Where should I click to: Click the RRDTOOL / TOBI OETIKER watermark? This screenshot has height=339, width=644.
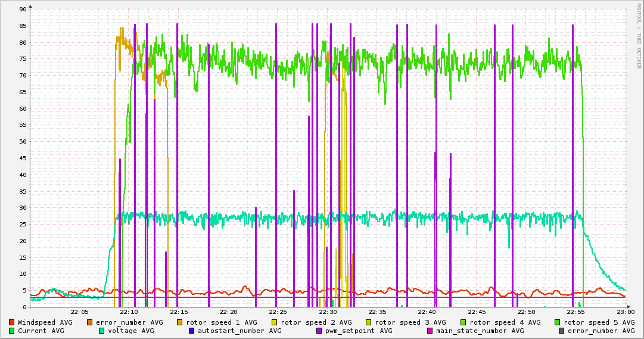coord(639,36)
